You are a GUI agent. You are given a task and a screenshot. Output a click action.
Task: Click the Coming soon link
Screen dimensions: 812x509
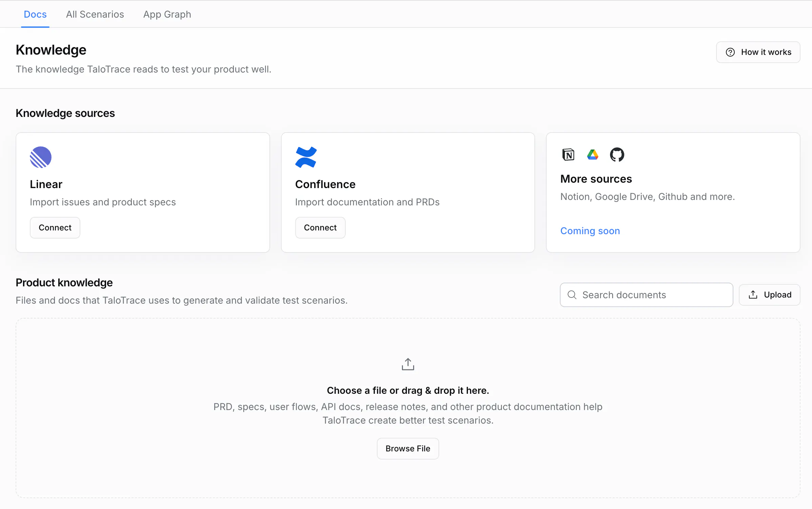pos(590,231)
